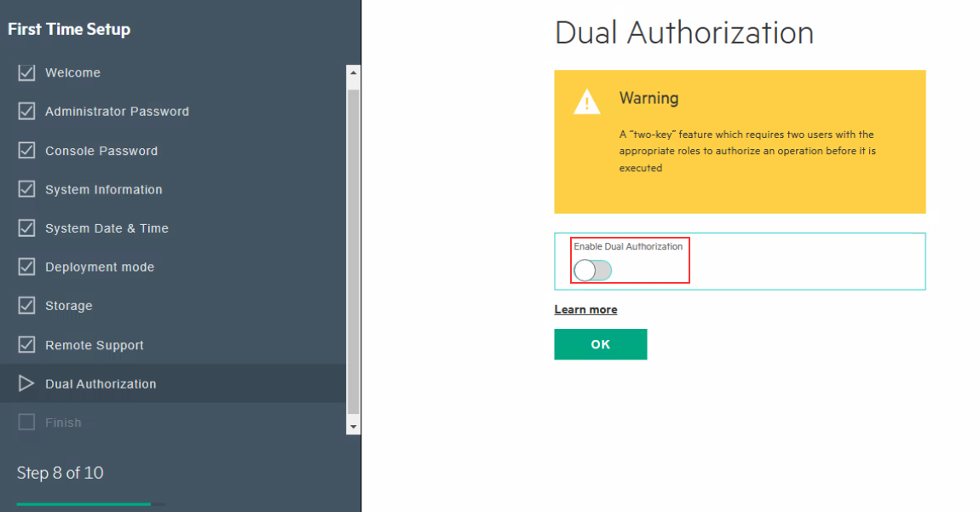The height and width of the screenshot is (512, 980).
Task: Go to the Administrator Password step
Action: 117,112
